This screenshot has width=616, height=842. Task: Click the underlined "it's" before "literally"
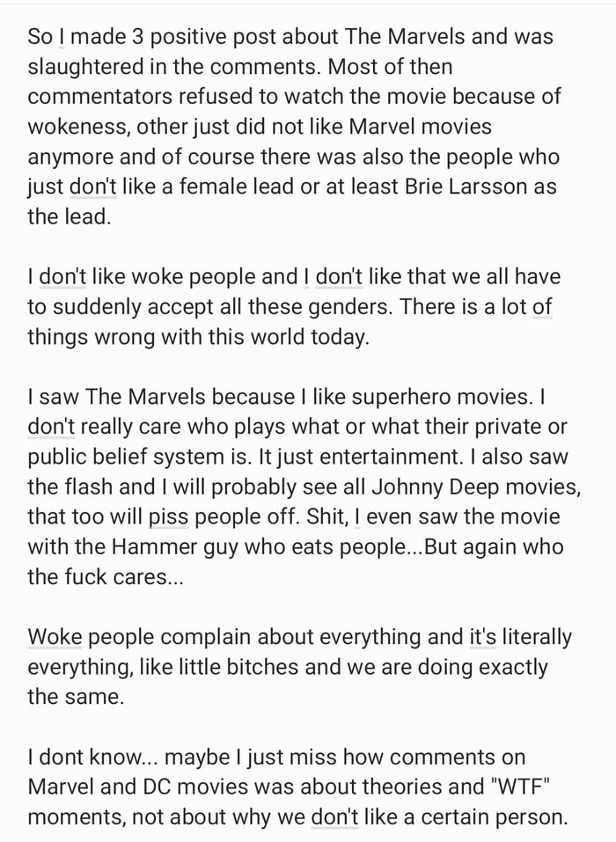483,637
